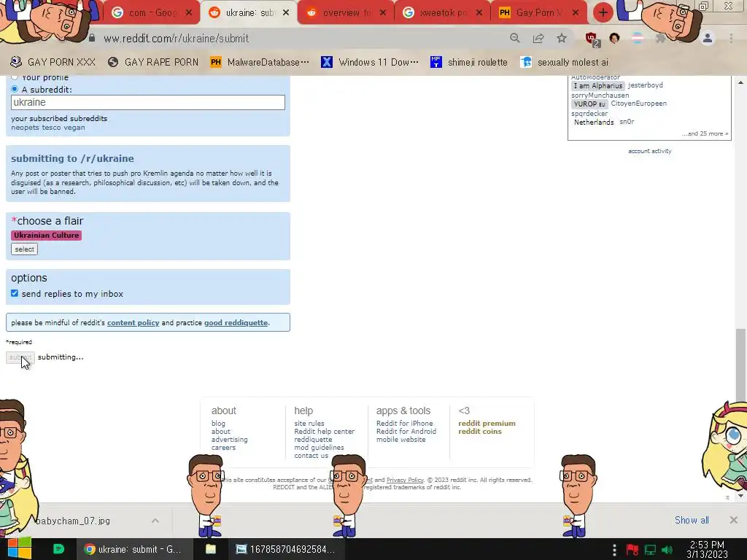Open the network tray icon
Screen dimensions: 747x560
[650, 550]
